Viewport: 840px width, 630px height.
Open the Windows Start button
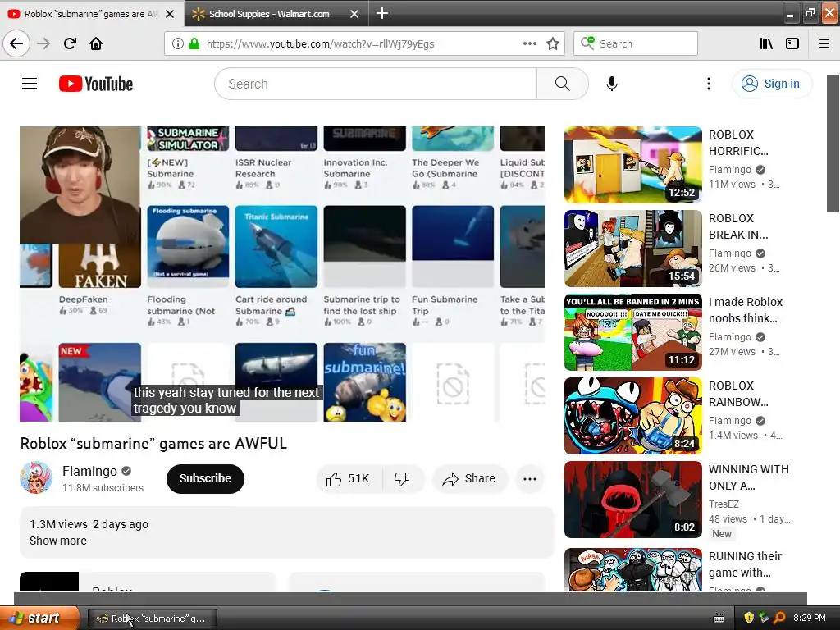click(39, 618)
